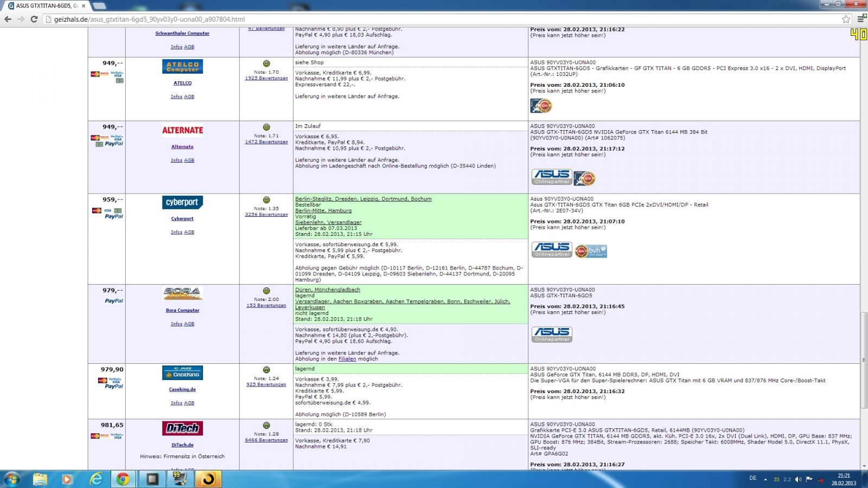Screen dimensions: 868x488
Task: View Bora Computer's 153 Bewertungen
Action: tap(266, 305)
